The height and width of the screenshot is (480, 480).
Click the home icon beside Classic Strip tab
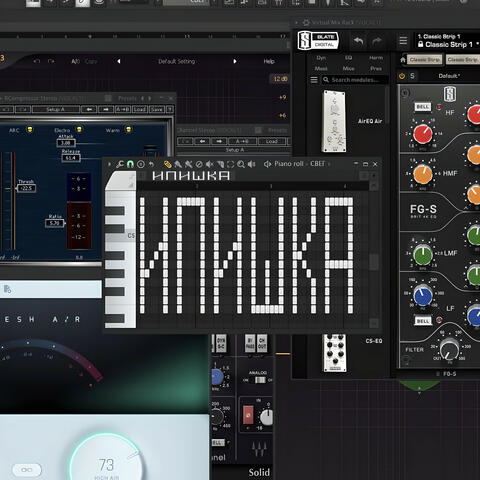click(403, 60)
